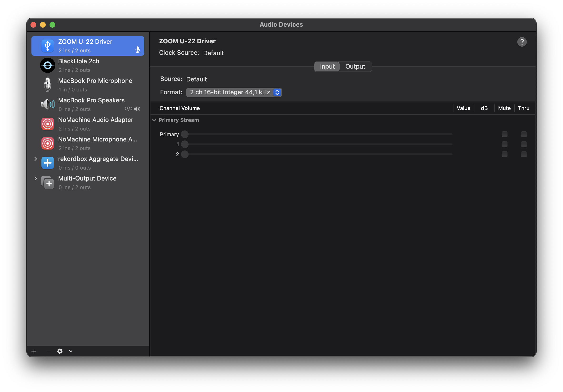The image size is (563, 392).
Task: Toggle Thru checkbox for Primary channel
Action: click(523, 134)
